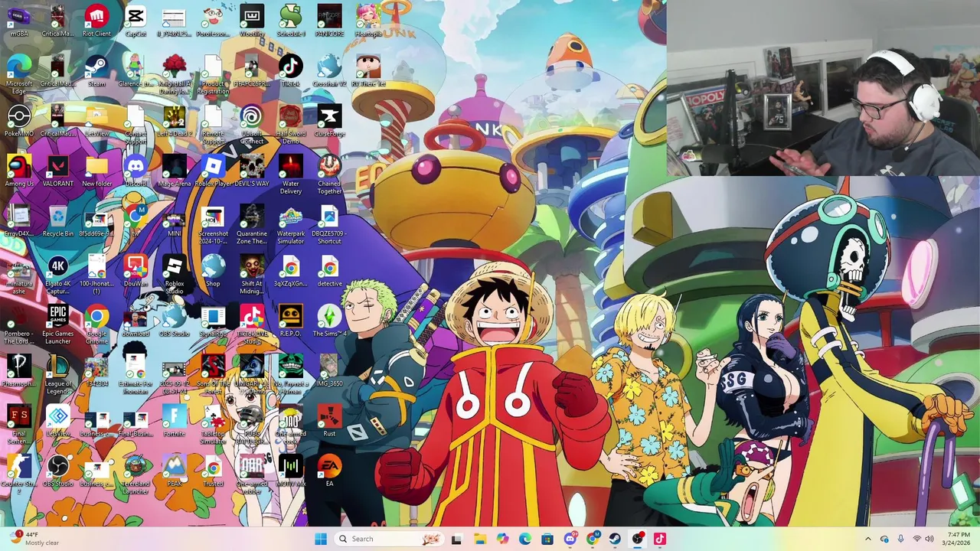Select the Left 4 Dead 2 icon
The image size is (980, 551).
[x=175, y=121]
